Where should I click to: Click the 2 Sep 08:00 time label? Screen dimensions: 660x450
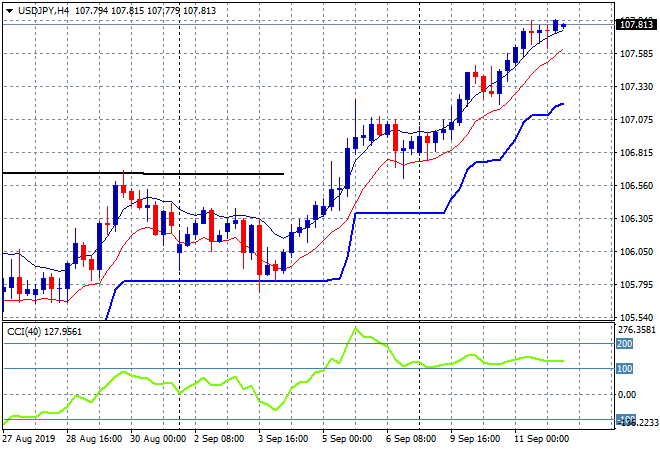[219, 439]
